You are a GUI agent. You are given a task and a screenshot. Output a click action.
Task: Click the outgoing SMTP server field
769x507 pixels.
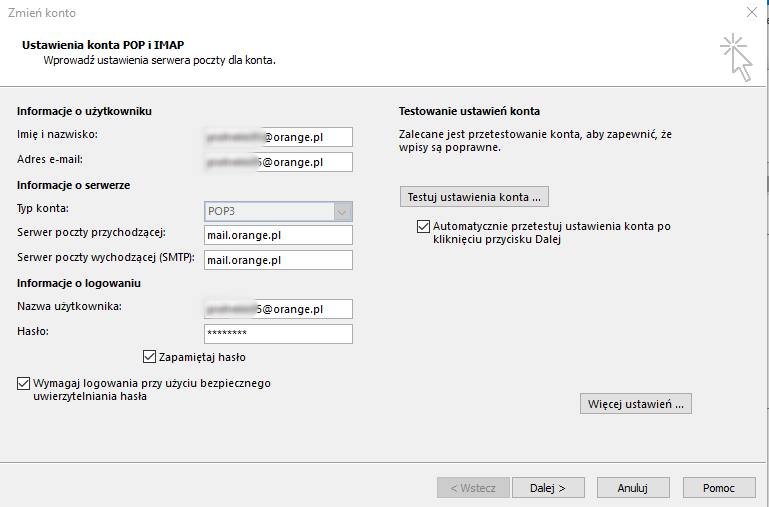(278, 260)
